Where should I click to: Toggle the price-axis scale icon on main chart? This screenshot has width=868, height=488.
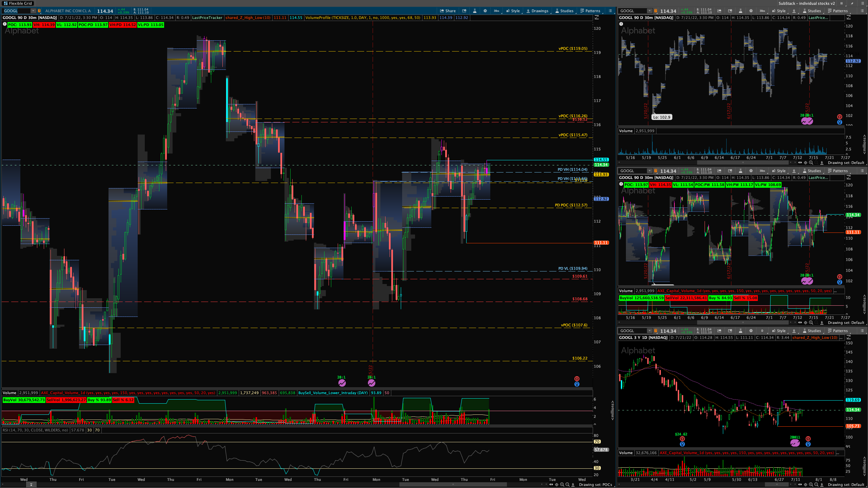(597, 17)
